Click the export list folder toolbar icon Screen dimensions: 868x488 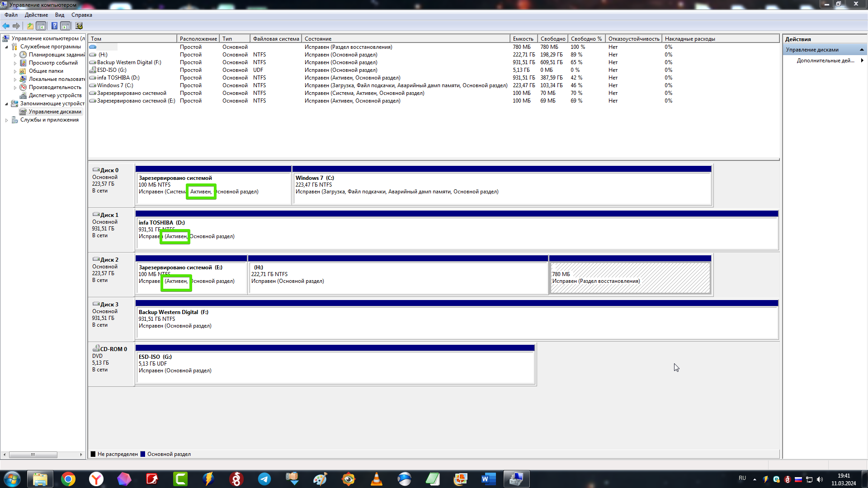(x=30, y=26)
